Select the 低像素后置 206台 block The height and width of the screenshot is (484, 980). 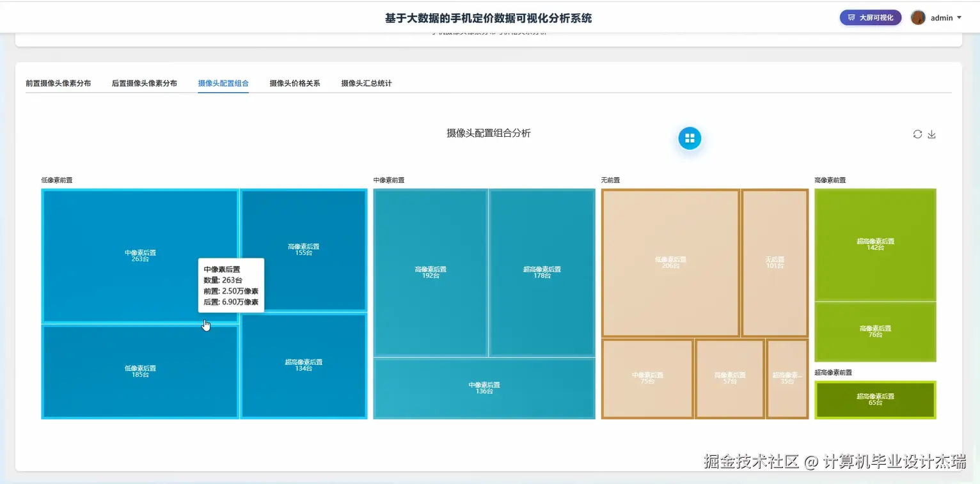click(x=669, y=263)
